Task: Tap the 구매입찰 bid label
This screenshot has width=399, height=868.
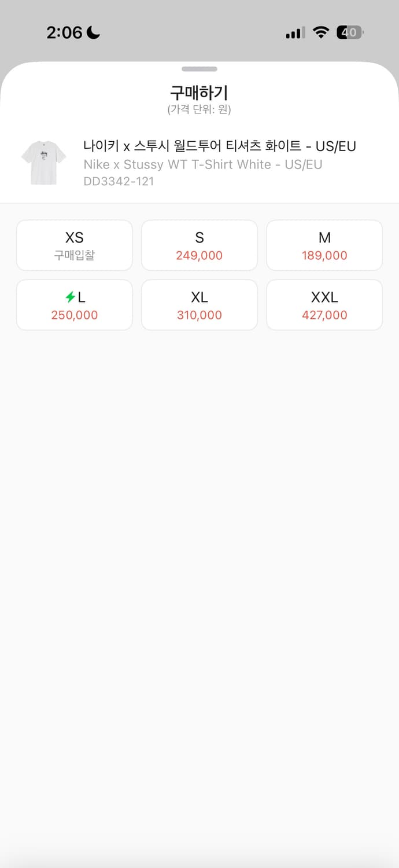Action: point(75,256)
